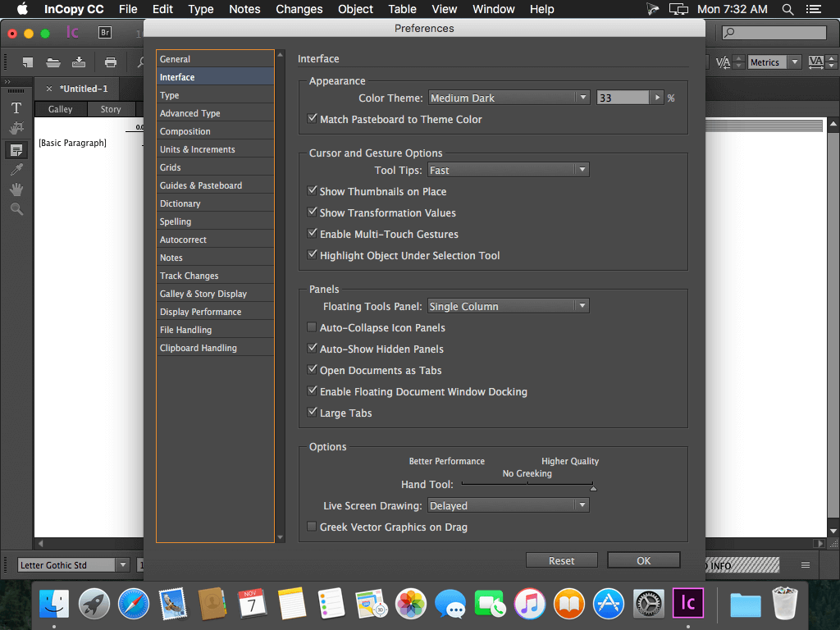
Task: Open System Preferences from Dock
Action: click(649, 605)
